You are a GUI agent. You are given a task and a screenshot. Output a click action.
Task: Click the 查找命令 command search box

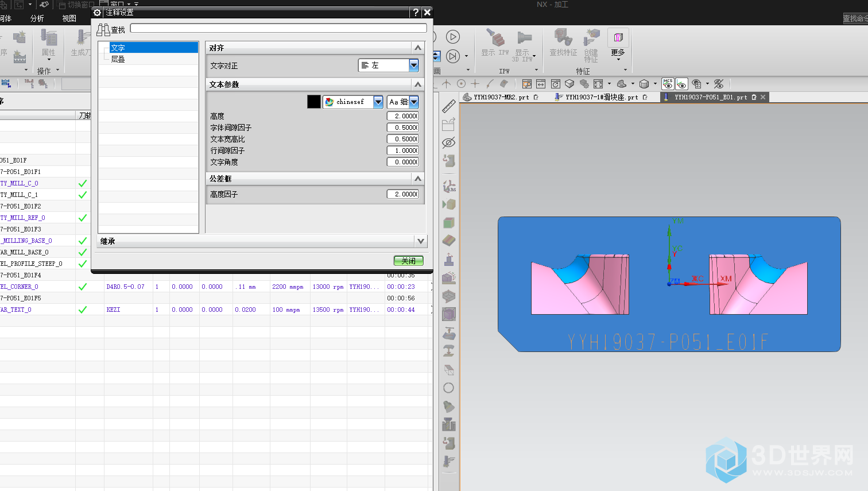(x=855, y=18)
